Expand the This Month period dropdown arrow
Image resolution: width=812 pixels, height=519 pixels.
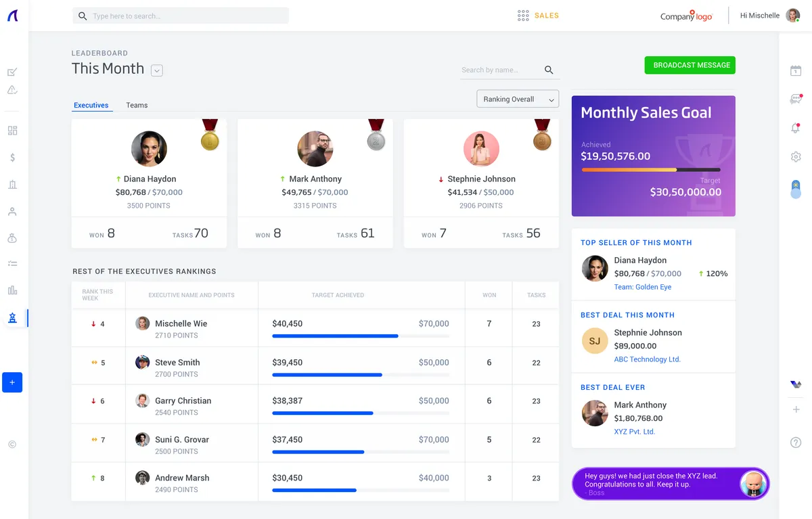pyautogui.click(x=157, y=70)
